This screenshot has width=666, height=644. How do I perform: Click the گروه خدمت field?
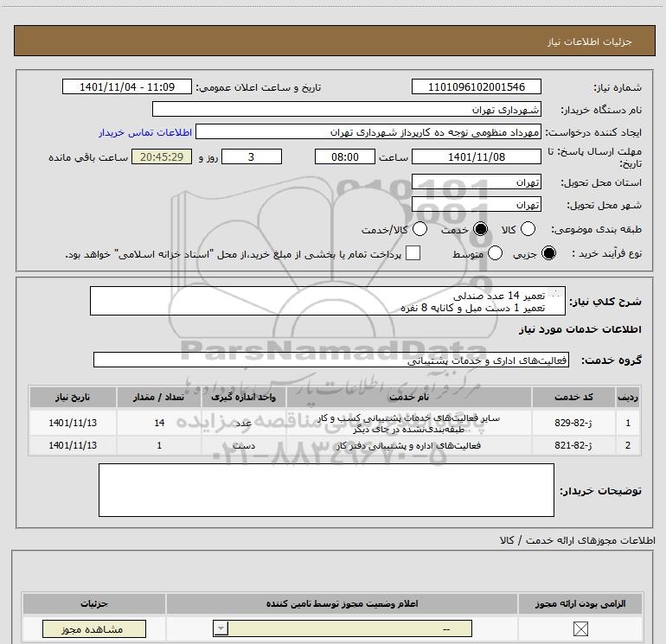(331, 360)
